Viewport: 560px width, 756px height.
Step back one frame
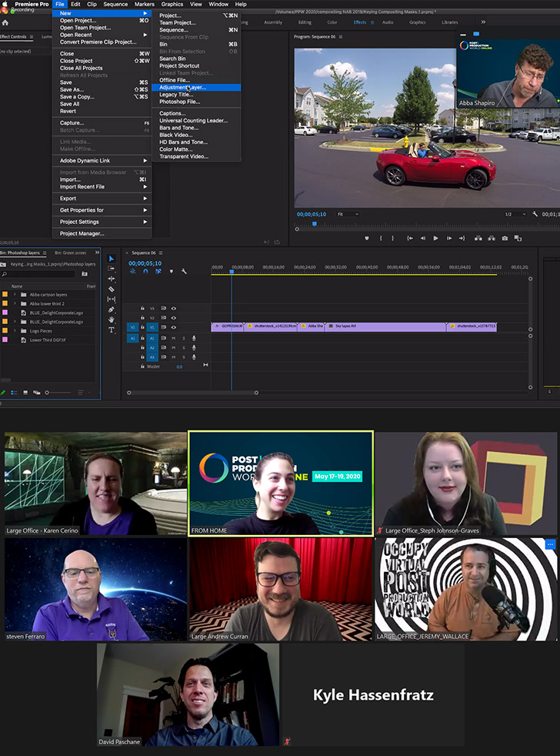[422, 238]
